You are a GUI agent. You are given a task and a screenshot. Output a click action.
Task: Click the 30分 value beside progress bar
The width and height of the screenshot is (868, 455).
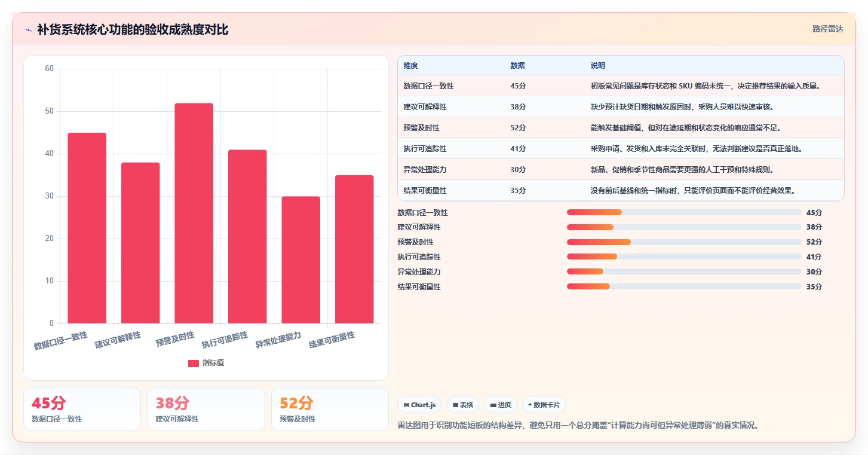tap(814, 272)
